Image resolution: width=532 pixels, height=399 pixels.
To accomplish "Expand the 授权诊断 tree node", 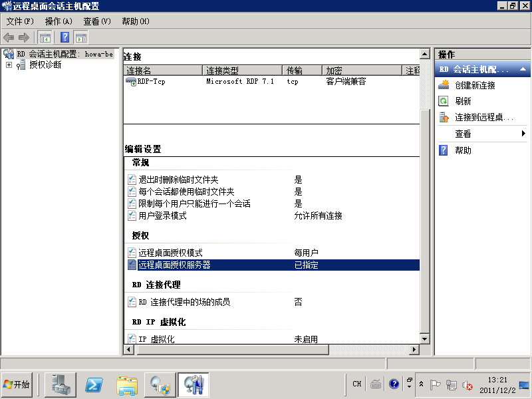I will (x=9, y=65).
